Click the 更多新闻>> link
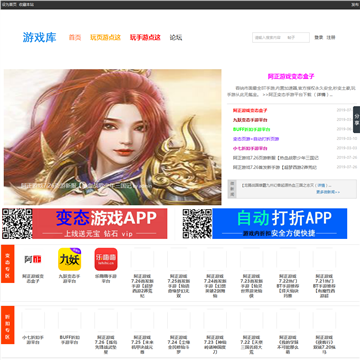This screenshot has height=360, width=360. point(328,192)
